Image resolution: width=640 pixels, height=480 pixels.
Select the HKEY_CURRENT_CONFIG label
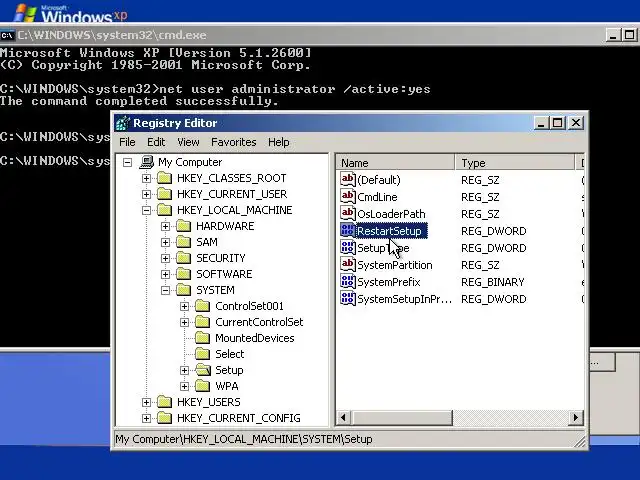coord(239,418)
